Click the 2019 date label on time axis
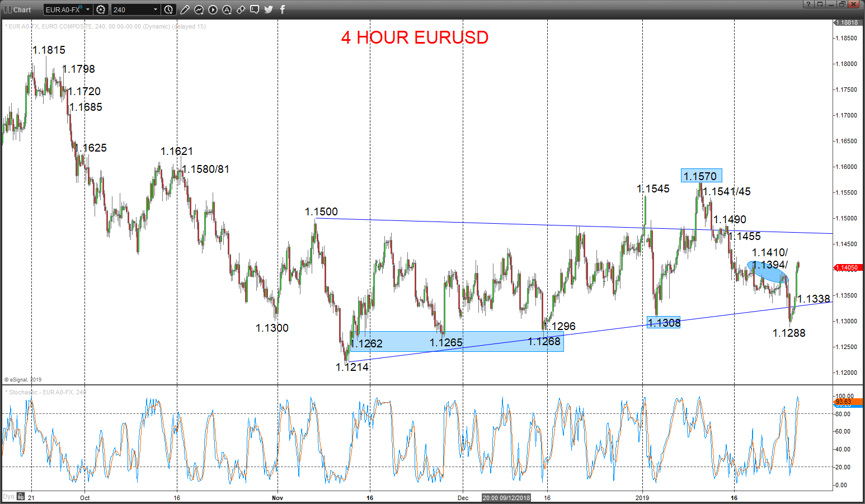 pos(642,498)
